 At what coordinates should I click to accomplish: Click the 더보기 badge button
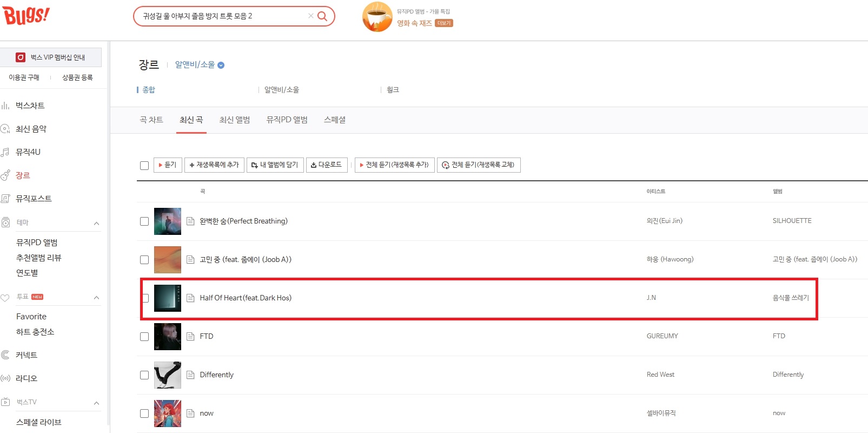(x=444, y=23)
